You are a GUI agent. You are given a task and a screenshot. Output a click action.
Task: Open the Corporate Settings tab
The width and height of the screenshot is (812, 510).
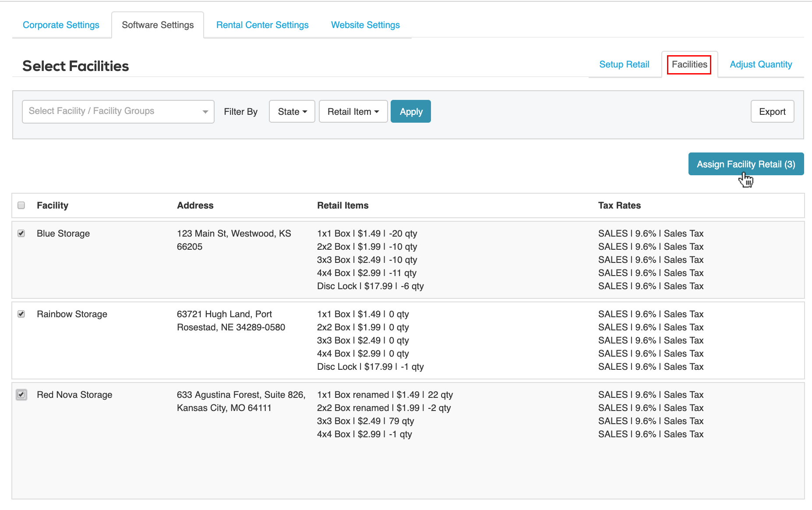pyautogui.click(x=61, y=25)
